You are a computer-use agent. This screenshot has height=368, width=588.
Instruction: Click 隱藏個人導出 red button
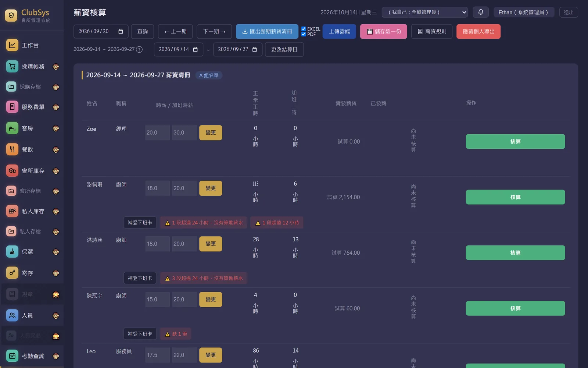point(478,32)
